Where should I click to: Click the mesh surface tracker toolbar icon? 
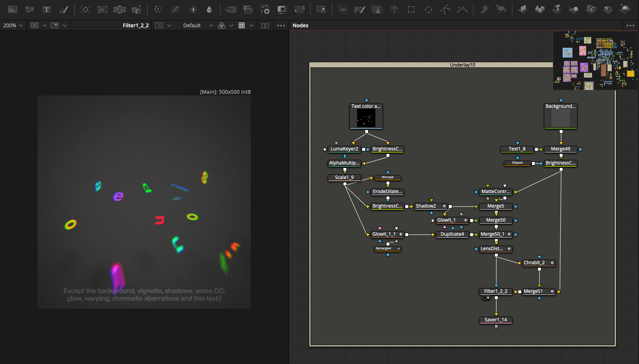pyautogui.click(x=119, y=10)
